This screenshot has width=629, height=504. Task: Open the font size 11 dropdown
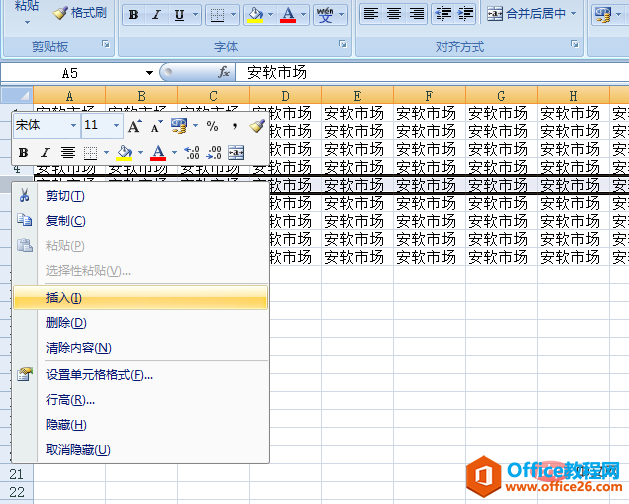[x=116, y=126]
